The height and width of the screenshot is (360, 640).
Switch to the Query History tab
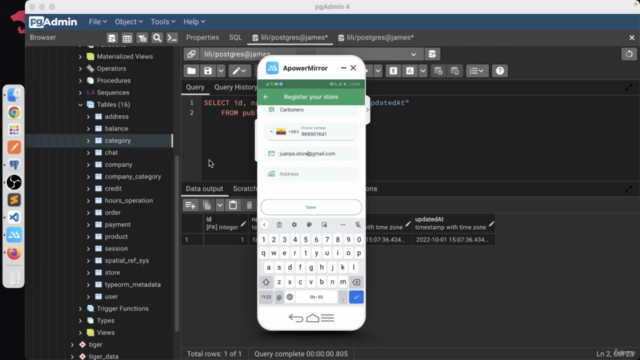click(x=236, y=87)
